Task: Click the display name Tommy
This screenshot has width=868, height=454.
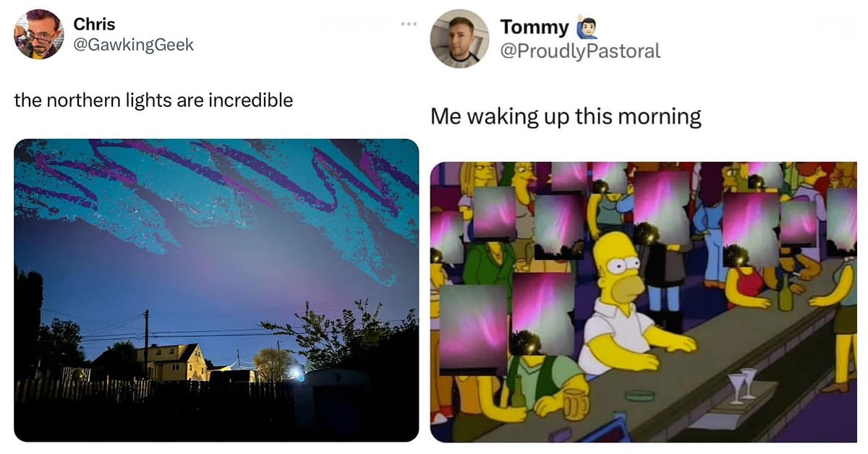Action: click(535, 27)
